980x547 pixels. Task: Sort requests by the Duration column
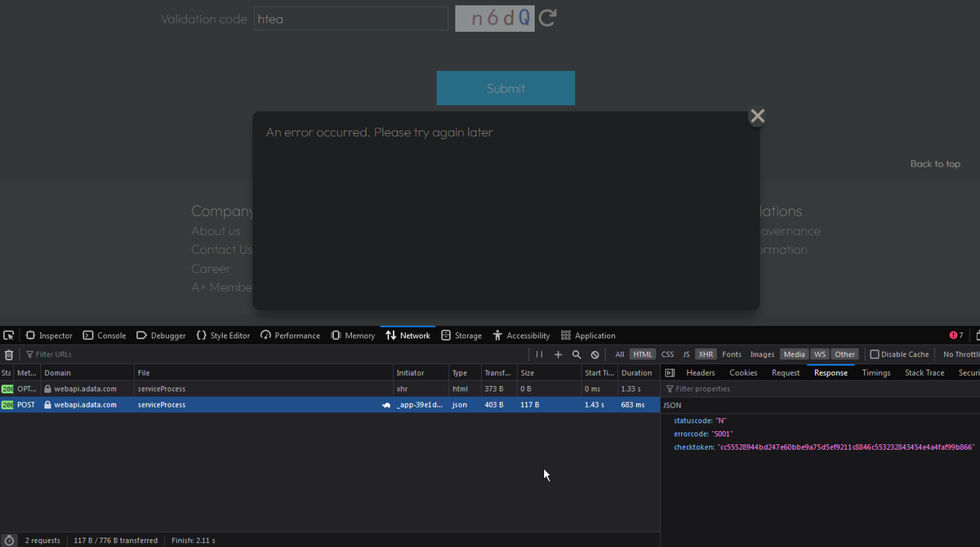pyautogui.click(x=639, y=373)
